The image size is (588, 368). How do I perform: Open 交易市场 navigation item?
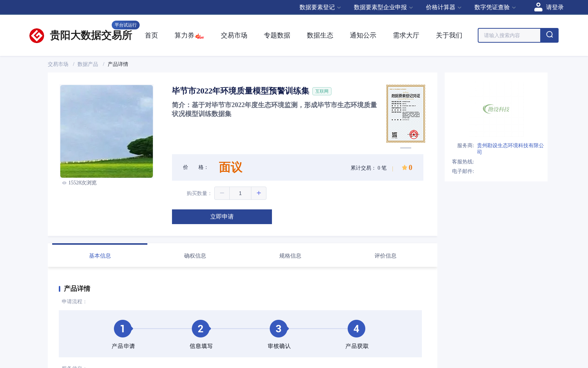pyautogui.click(x=234, y=35)
